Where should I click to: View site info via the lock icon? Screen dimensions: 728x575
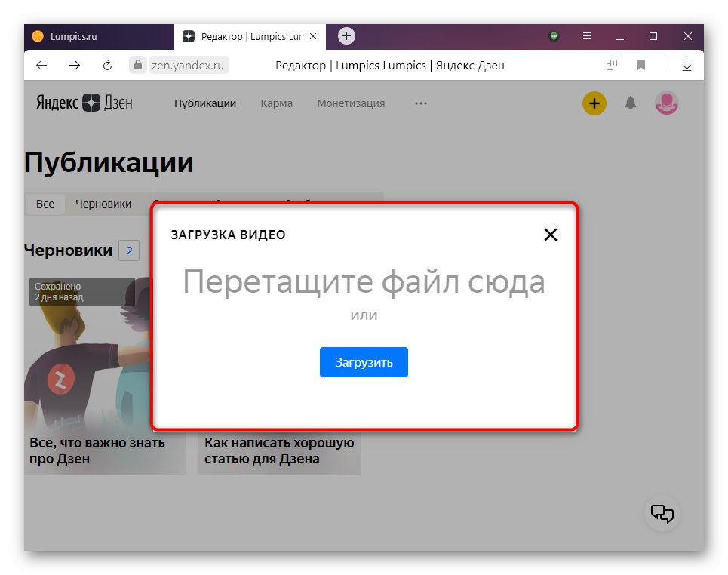tap(137, 65)
